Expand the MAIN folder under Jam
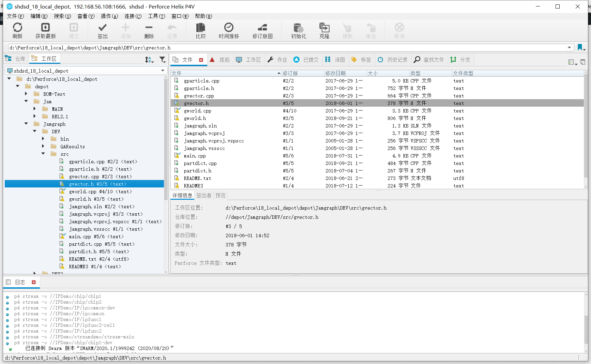This screenshot has width=591, height=364. [34, 109]
